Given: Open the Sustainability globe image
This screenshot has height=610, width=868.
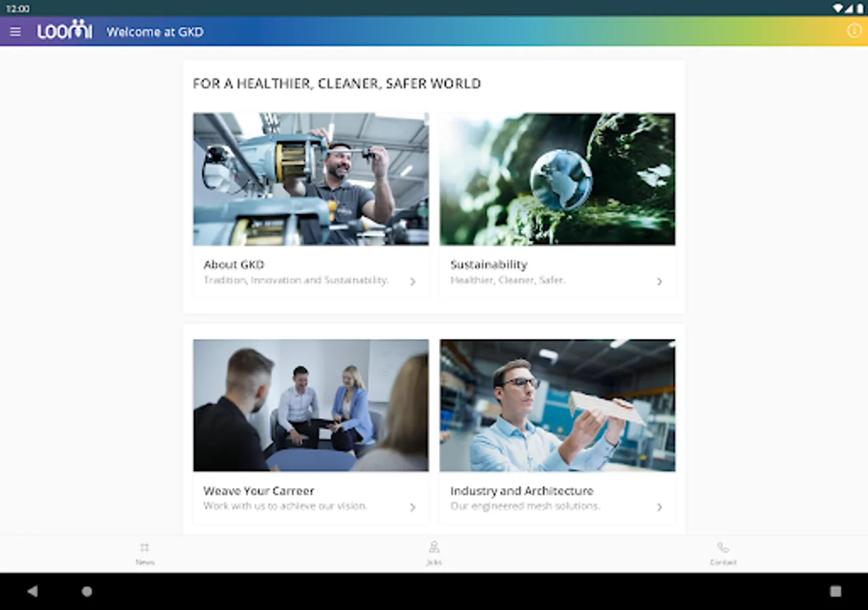Looking at the screenshot, I should 557,179.
